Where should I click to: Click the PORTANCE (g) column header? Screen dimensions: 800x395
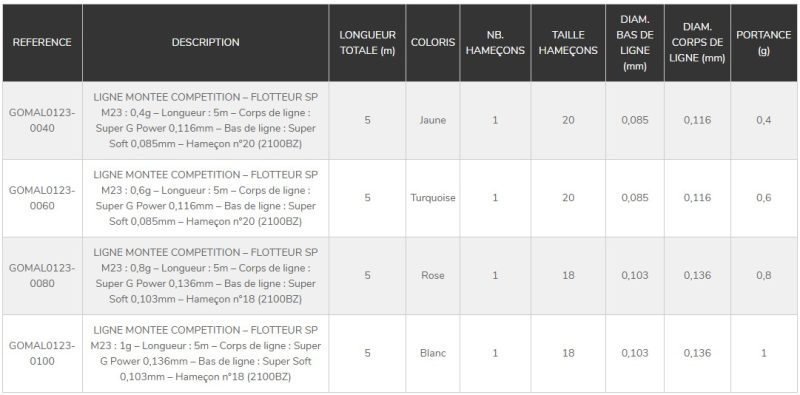click(x=764, y=42)
